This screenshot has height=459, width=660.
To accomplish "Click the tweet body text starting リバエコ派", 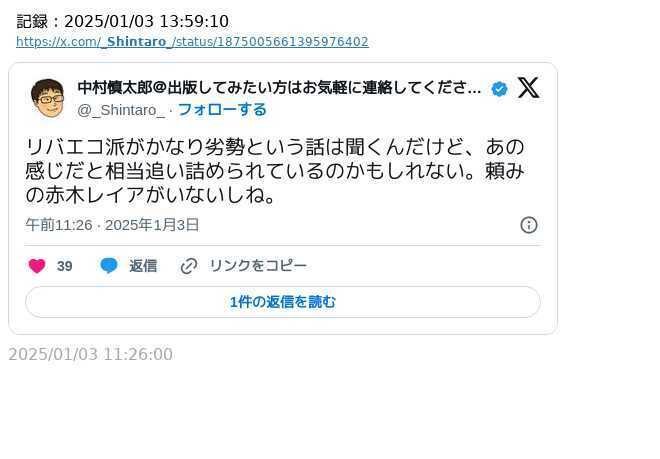I will point(275,171).
